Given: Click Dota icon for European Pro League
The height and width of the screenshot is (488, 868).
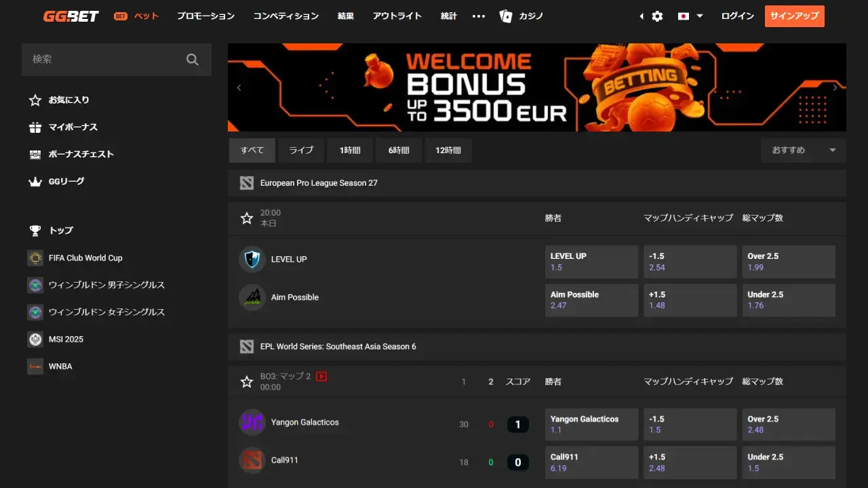Looking at the screenshot, I should click(x=247, y=183).
